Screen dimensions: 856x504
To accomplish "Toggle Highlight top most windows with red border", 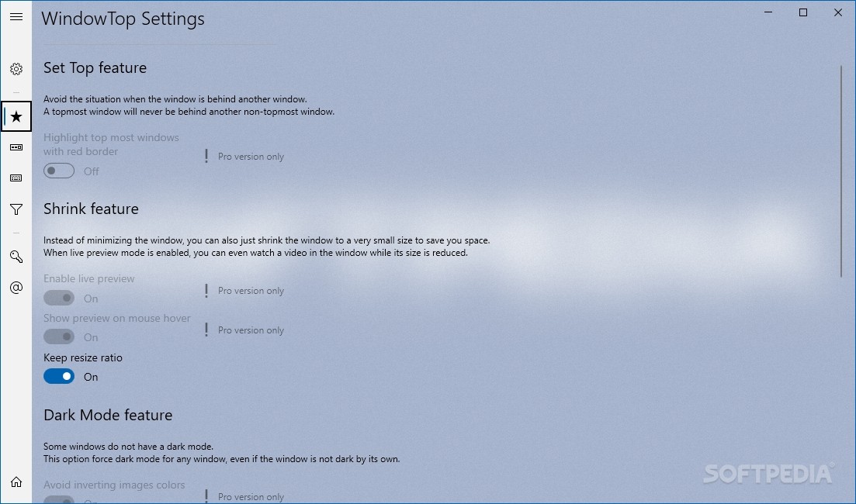I will point(59,171).
